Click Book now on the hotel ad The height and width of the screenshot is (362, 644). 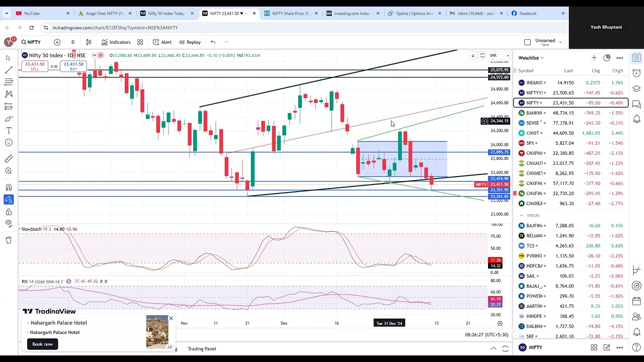42,344
